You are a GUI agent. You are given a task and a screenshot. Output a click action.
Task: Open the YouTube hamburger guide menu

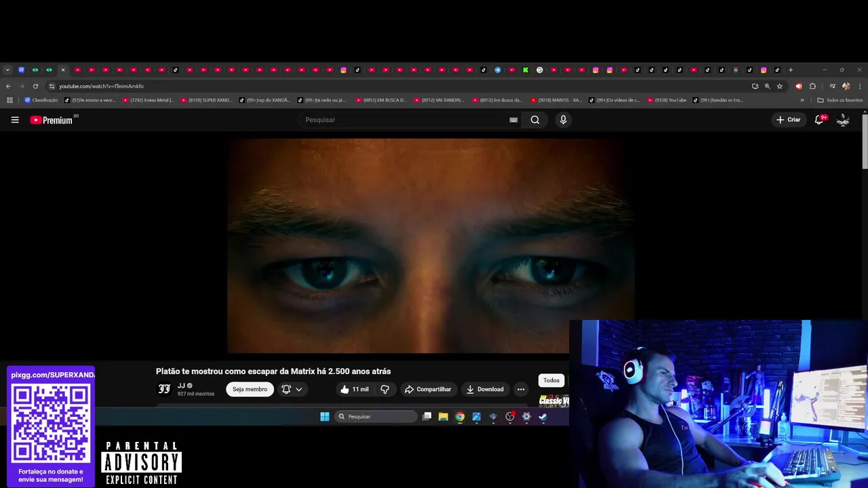click(15, 120)
